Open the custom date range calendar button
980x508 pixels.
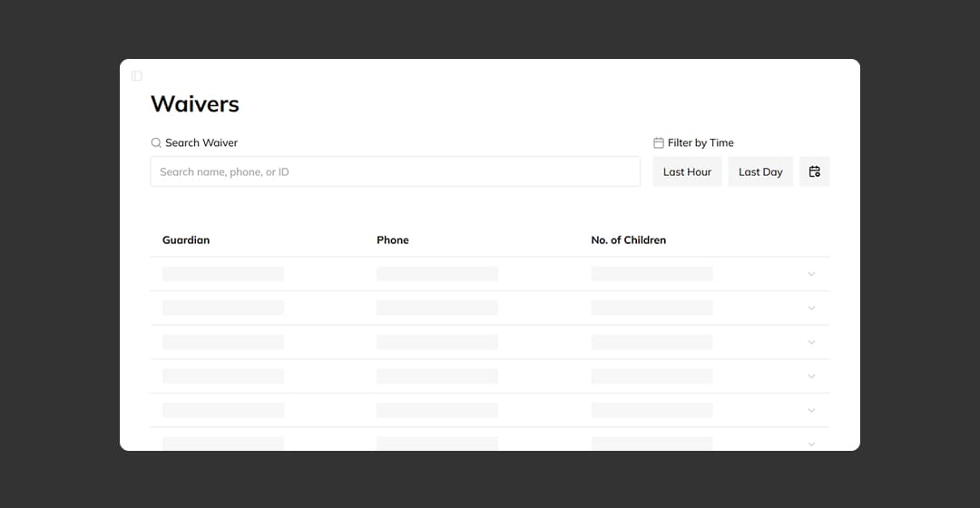(x=814, y=171)
